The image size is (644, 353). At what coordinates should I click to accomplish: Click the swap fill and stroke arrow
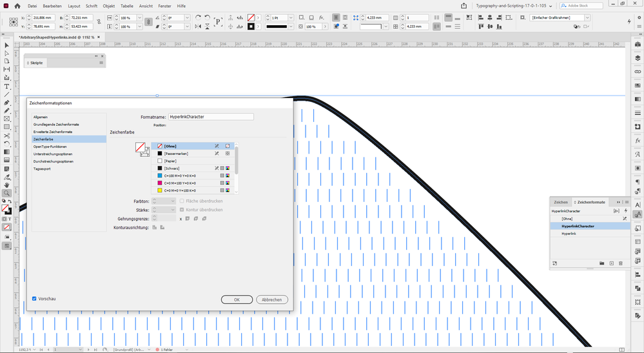coord(10,201)
